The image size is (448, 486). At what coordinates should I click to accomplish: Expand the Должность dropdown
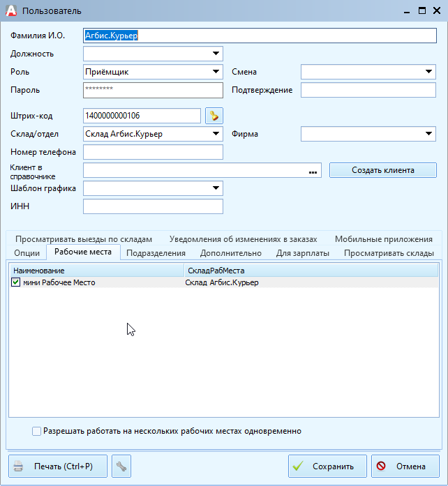tap(216, 54)
